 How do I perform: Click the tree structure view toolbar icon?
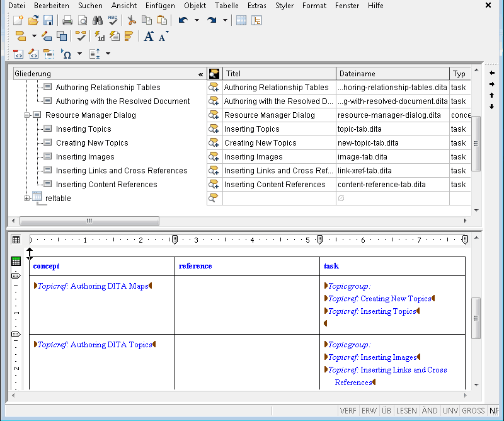(256, 20)
